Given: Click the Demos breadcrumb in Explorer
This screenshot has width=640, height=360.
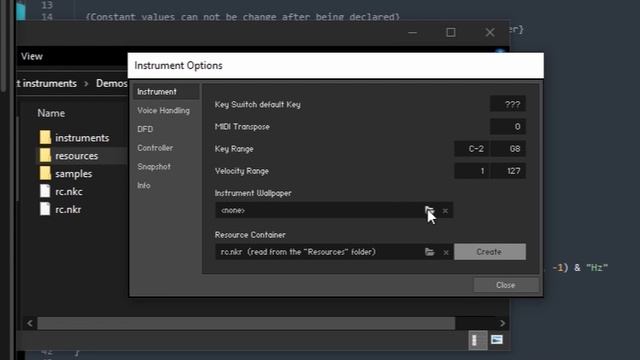Looking at the screenshot, I should coord(111,83).
